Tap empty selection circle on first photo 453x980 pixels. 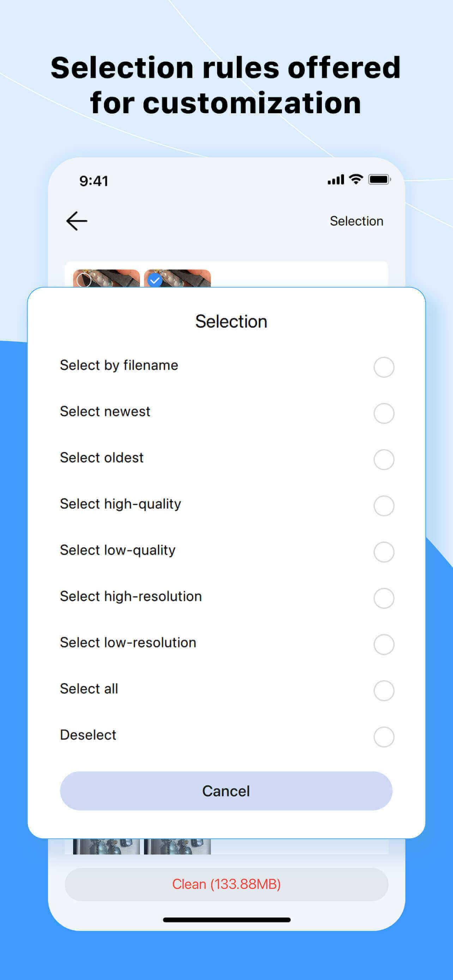click(84, 280)
